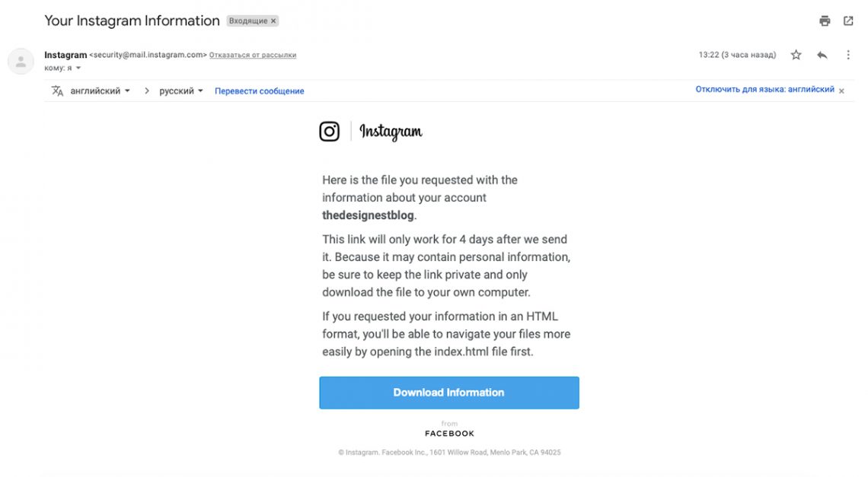The width and height of the screenshot is (868, 477).
Task: Click the Download Information button
Action: coord(449,393)
